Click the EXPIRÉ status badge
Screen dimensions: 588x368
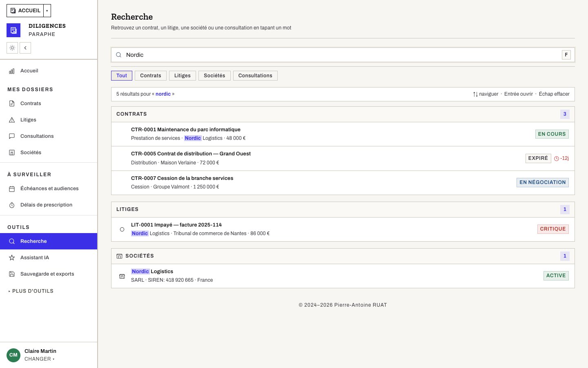(x=538, y=158)
